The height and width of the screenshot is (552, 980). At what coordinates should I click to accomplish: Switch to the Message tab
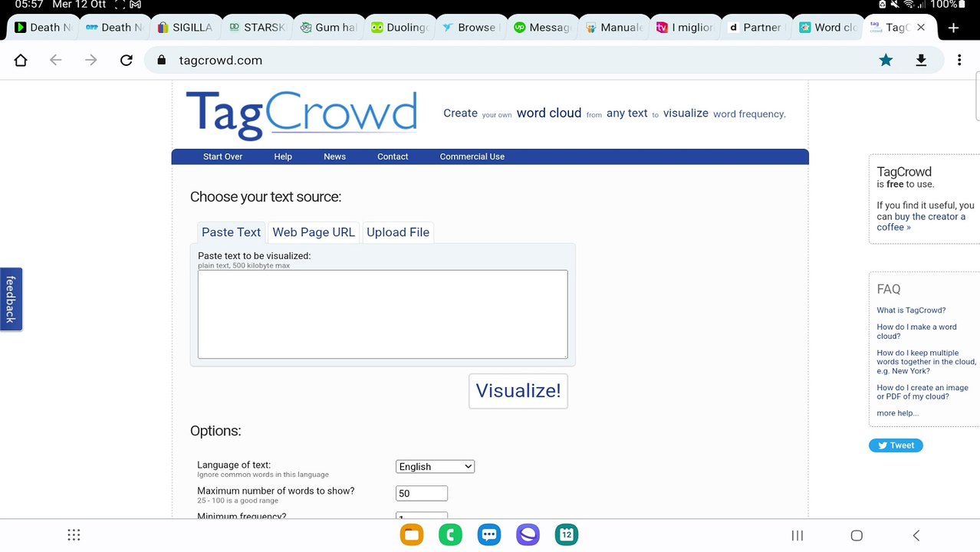click(x=542, y=27)
